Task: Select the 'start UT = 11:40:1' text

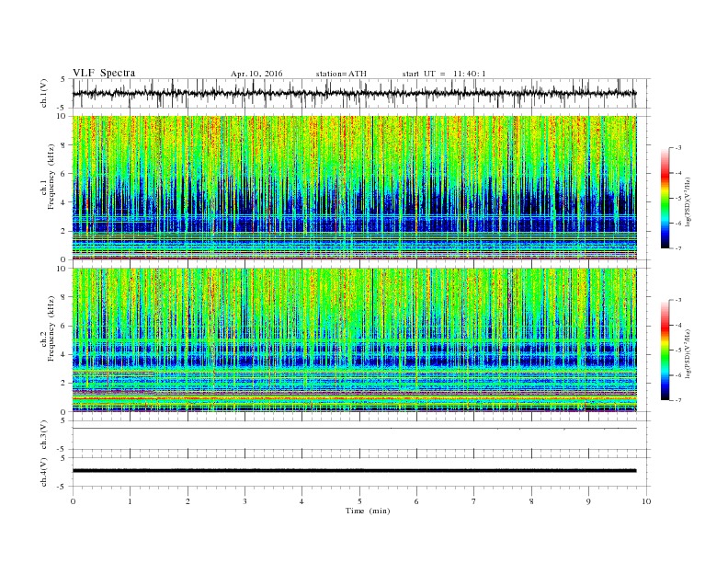Action: tap(444, 74)
